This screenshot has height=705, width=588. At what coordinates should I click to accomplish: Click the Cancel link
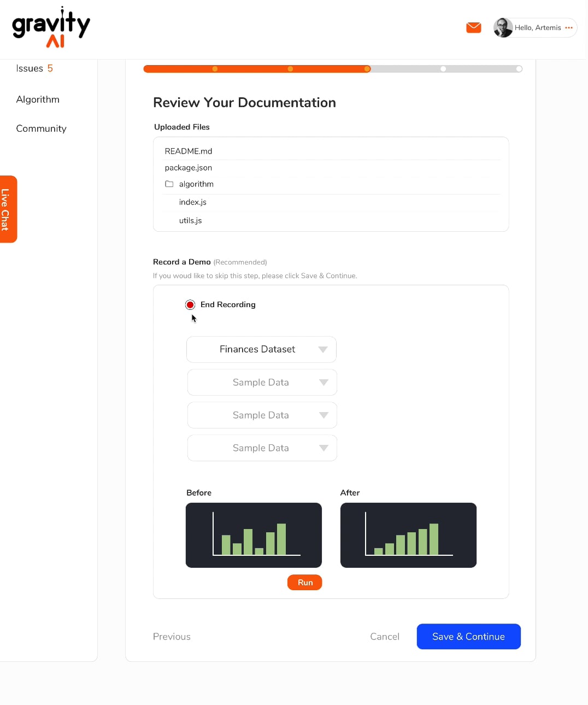pyautogui.click(x=385, y=637)
